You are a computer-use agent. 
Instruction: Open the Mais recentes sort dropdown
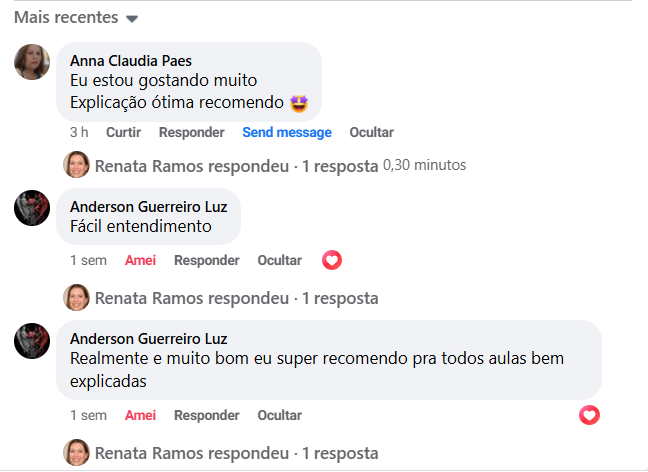point(76,18)
